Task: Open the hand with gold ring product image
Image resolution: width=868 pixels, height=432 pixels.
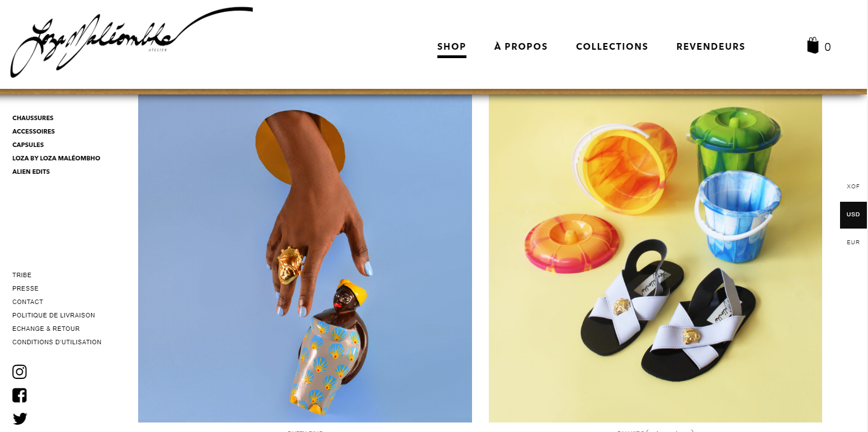Action: pyautogui.click(x=305, y=258)
